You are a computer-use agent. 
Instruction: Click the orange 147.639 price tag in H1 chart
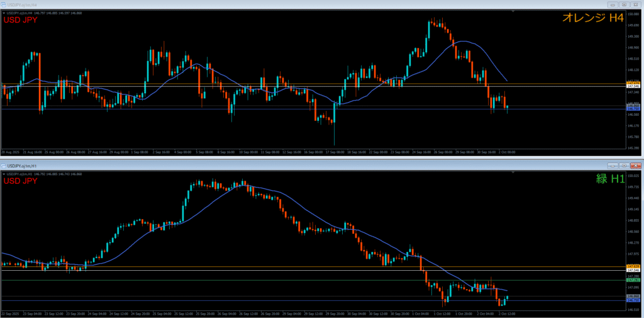tap(632, 266)
